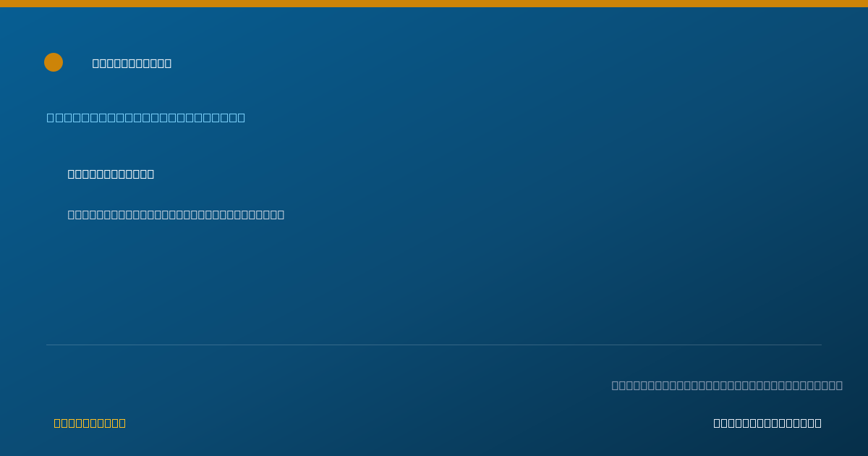Tap the round orange brand badge
Viewport: 868px width, 456px height.
coord(54,62)
